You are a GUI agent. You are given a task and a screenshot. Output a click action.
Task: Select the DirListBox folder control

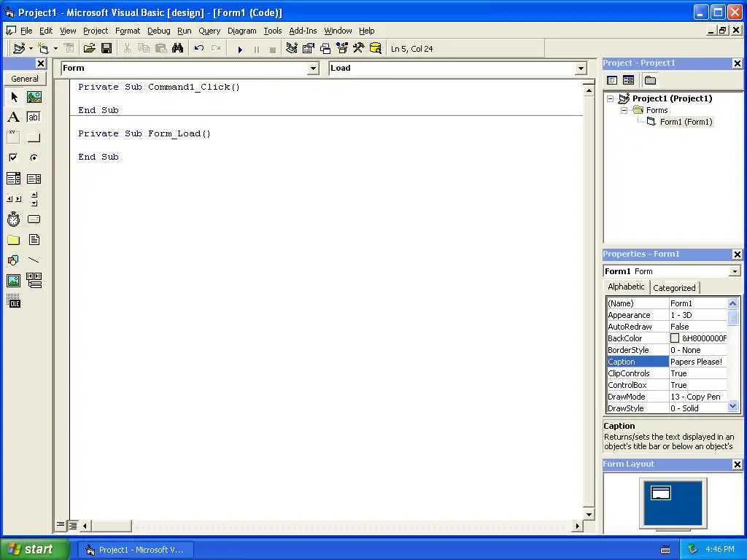[14, 240]
